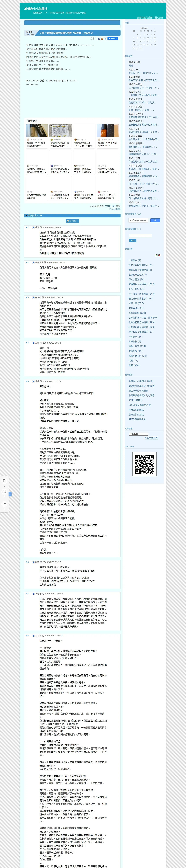Open the 所有文章列表 link
186x868 pixels.
click(151, 438)
